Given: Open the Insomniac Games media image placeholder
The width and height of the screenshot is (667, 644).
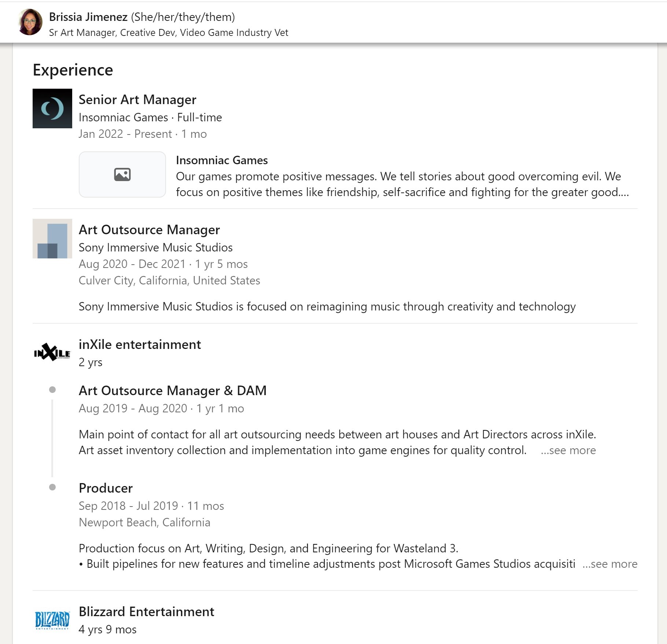Looking at the screenshot, I should tap(122, 174).
